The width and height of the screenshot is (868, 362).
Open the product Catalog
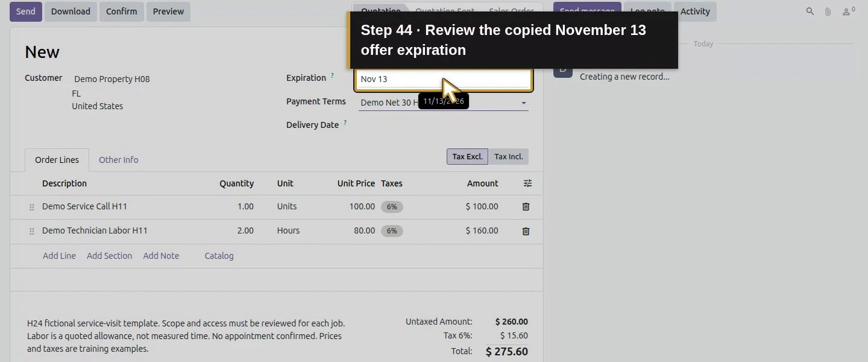pyautogui.click(x=219, y=256)
